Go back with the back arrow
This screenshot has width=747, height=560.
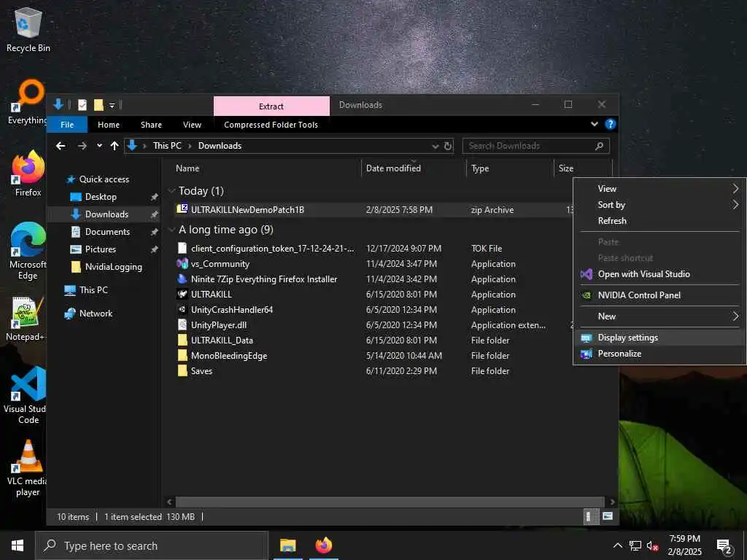point(61,146)
